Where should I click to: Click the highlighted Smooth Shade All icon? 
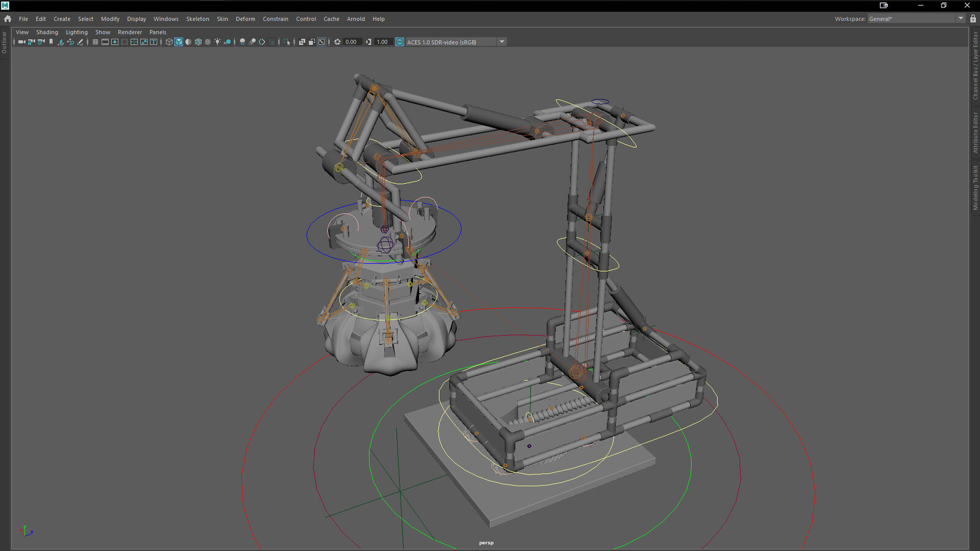[x=179, y=42]
